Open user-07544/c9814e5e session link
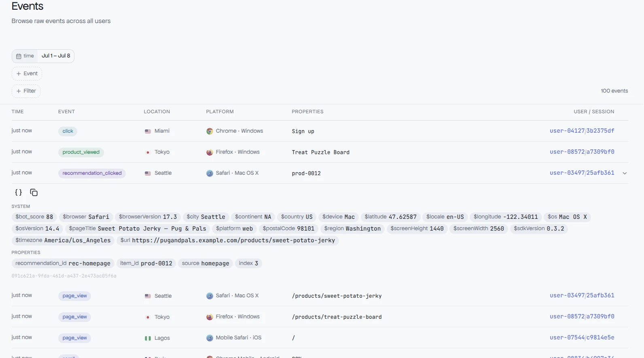Viewport: 644px width, 358px height. (x=582, y=337)
